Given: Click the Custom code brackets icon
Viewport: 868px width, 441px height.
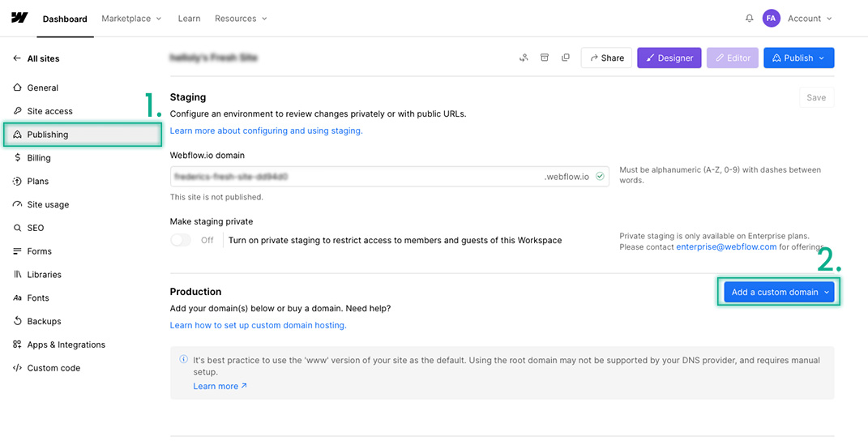Looking at the screenshot, I should [16, 368].
